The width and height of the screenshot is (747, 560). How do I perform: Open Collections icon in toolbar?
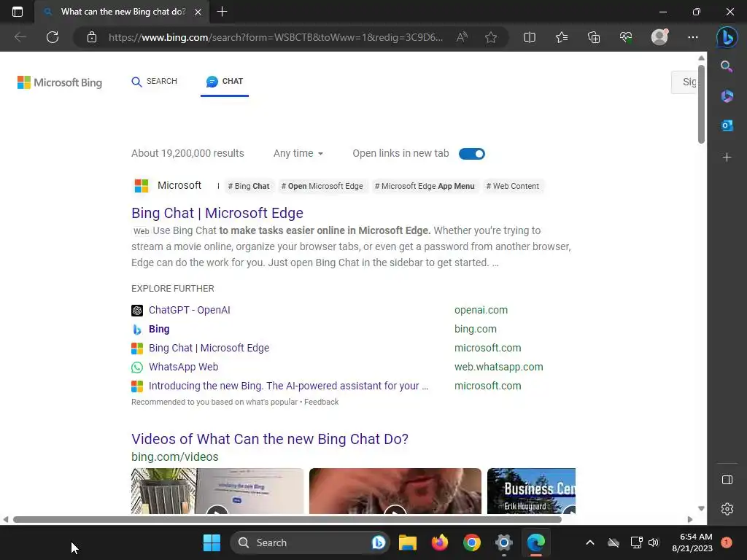click(x=594, y=37)
